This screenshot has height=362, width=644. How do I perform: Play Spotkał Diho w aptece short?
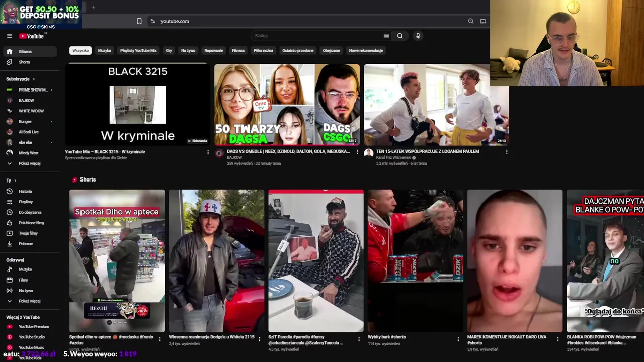(117, 261)
